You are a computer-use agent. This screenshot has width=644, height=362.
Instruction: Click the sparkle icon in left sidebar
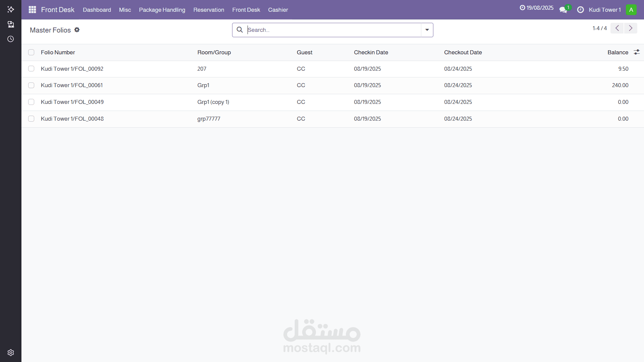click(11, 9)
